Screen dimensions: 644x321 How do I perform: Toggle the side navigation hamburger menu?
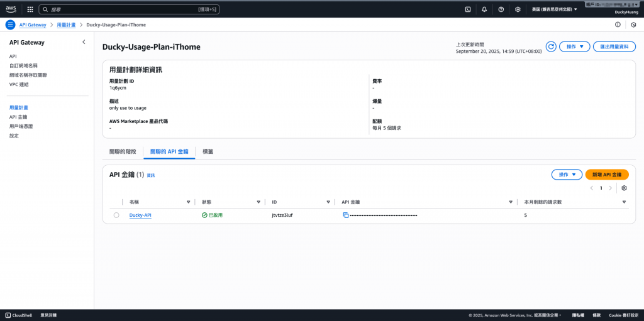pos(10,24)
